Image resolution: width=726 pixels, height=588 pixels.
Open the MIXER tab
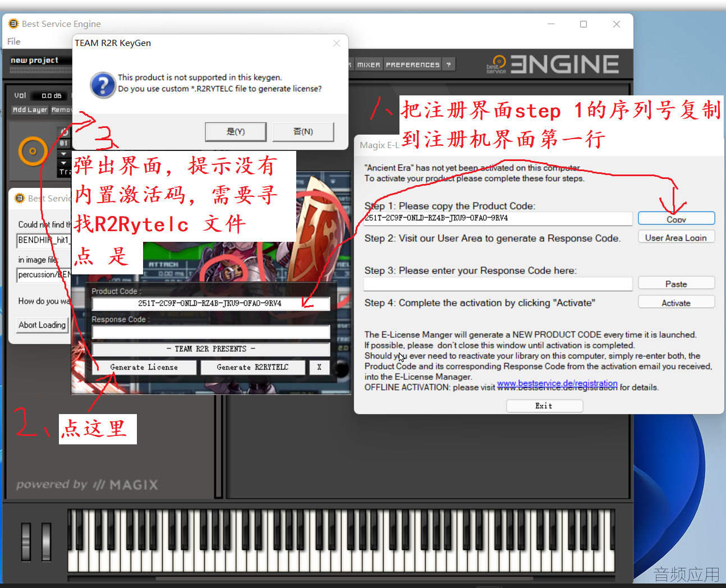pyautogui.click(x=369, y=65)
